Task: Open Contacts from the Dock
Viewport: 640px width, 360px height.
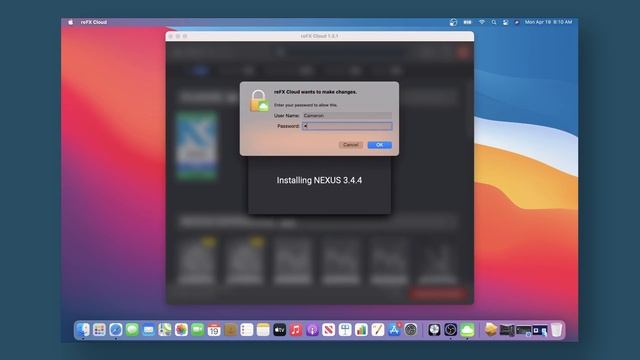Action: [x=230, y=329]
